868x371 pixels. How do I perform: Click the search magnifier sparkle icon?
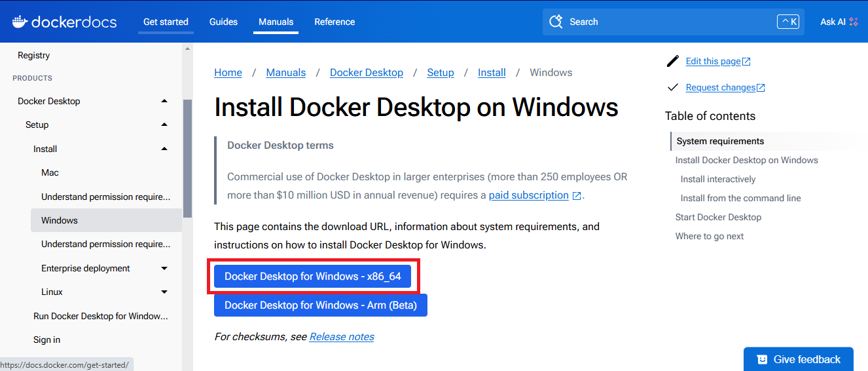[x=556, y=22]
